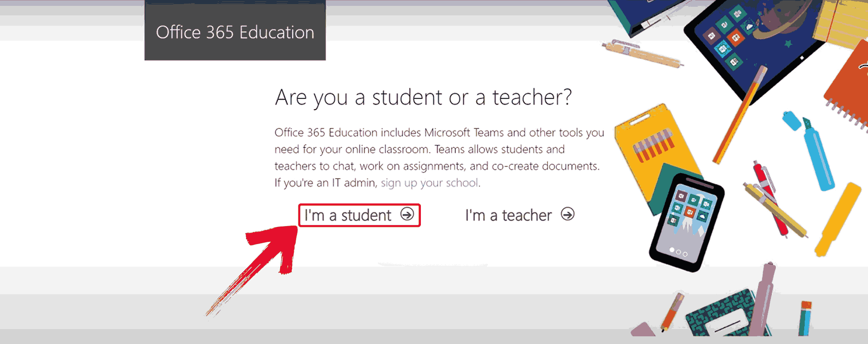Viewport: 868px width, 344px height.
Task: Click the arrow icon beside "I'm a student"
Action: click(x=407, y=214)
